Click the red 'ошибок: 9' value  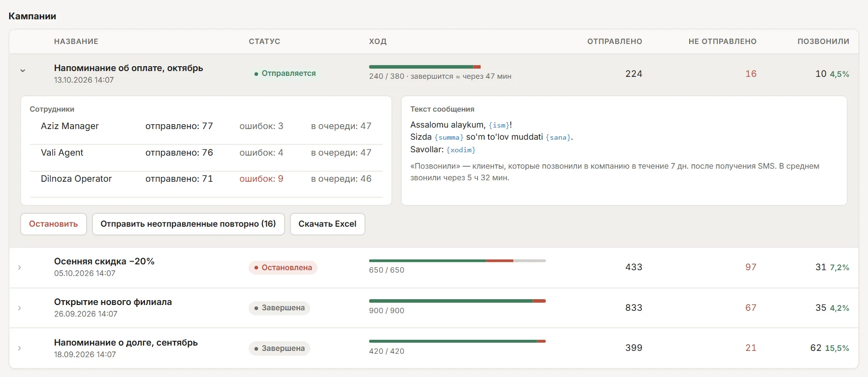click(261, 179)
